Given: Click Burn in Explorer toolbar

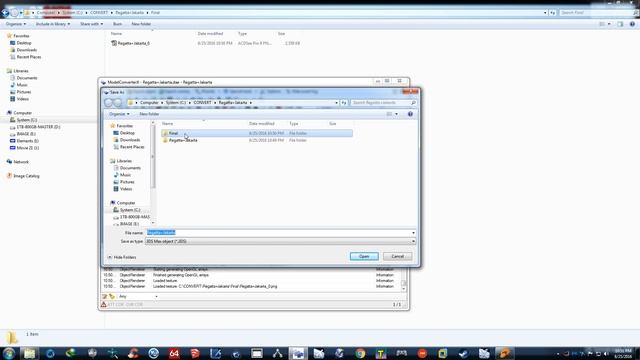Looking at the screenshot, I should [117, 24].
